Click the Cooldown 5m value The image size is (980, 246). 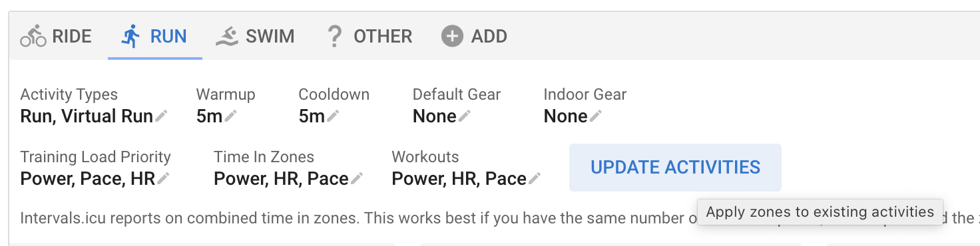(x=312, y=116)
